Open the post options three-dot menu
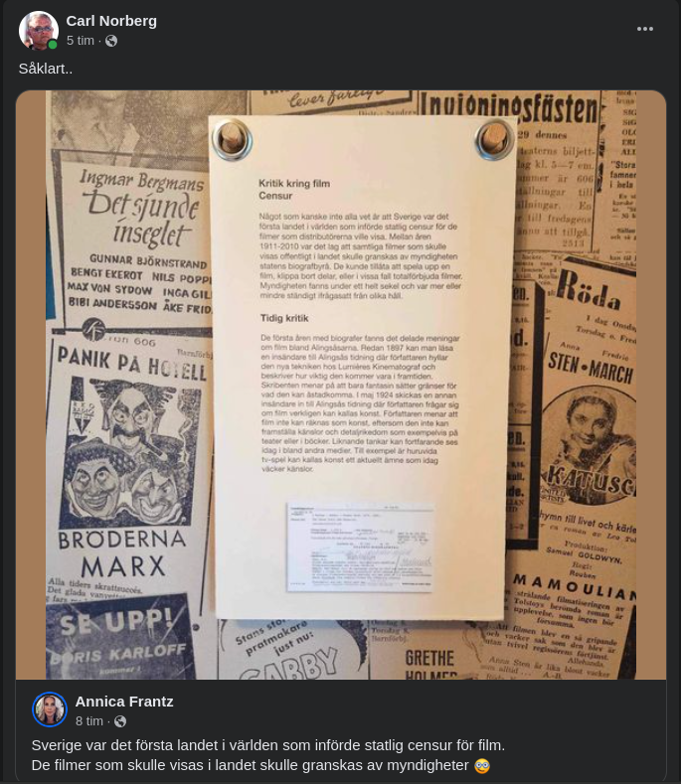 point(645,29)
